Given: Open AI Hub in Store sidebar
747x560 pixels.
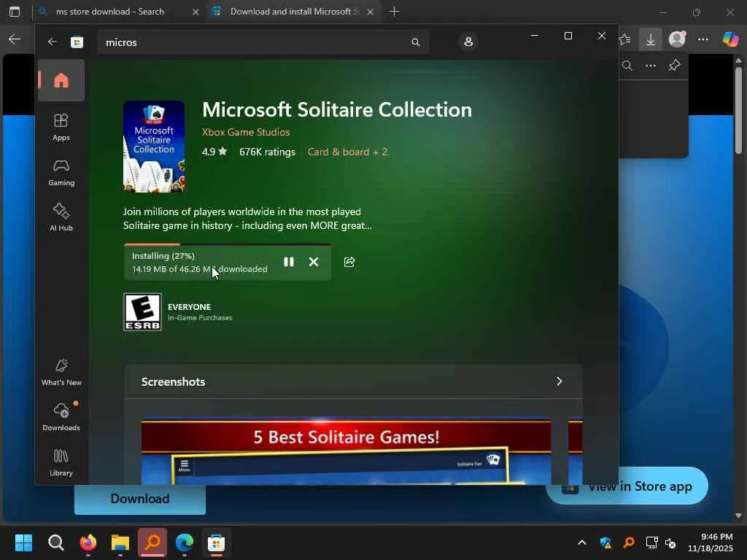Looking at the screenshot, I should [61, 217].
